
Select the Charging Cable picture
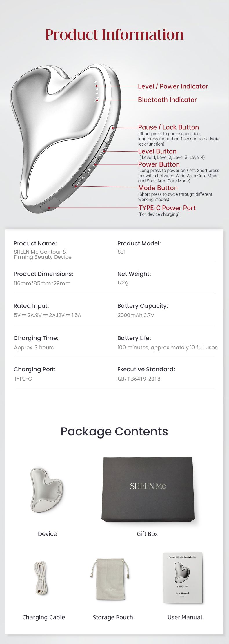click(41, 578)
